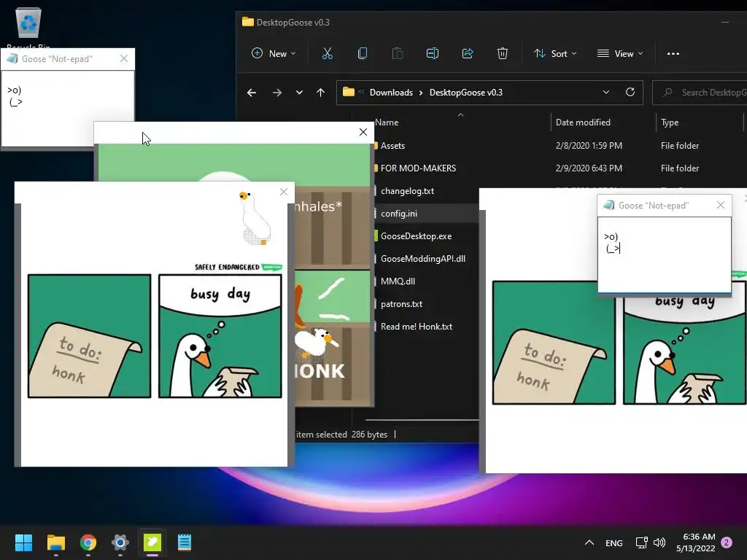Open network icon in system tray
Viewport: 747px width, 560px height.
(641, 542)
